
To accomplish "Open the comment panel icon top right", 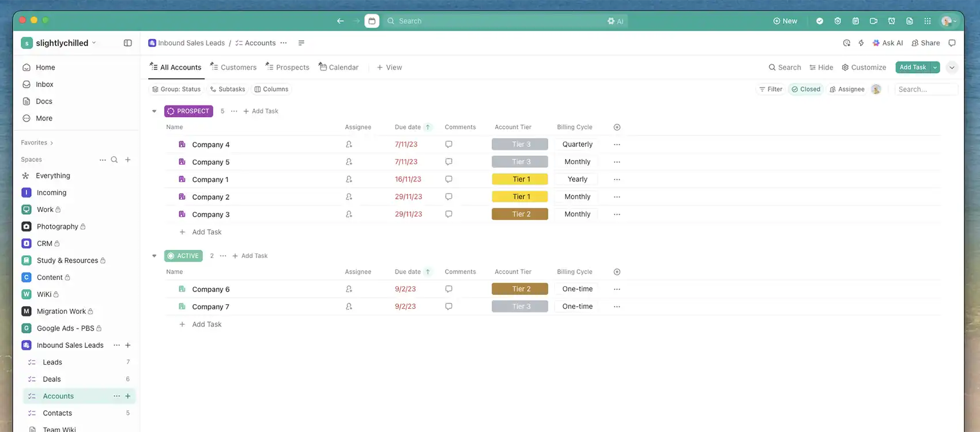I will pos(952,43).
